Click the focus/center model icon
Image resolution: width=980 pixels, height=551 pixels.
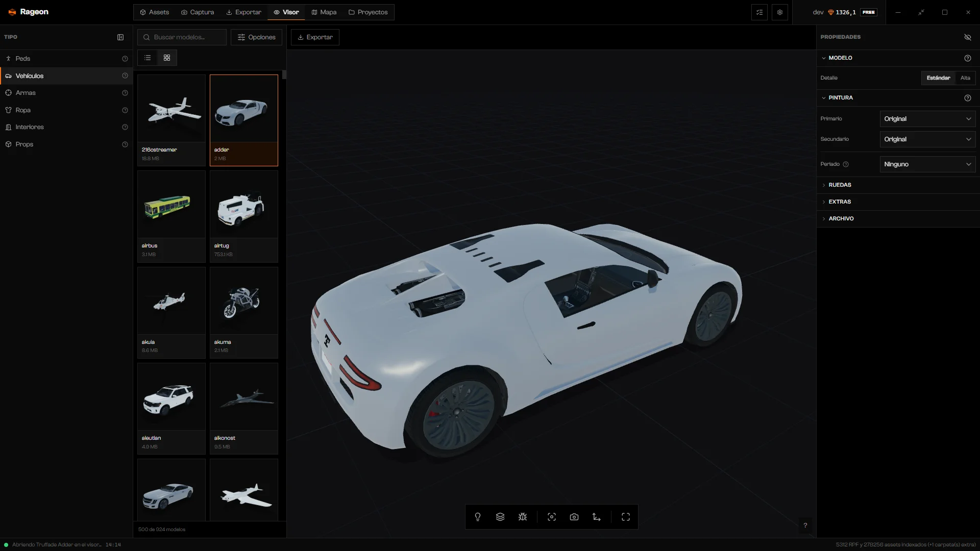pos(552,517)
